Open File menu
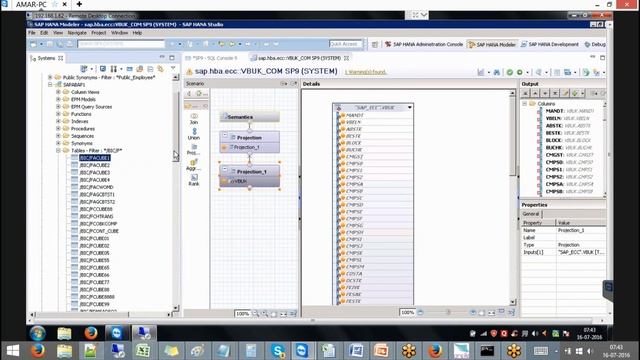The image size is (640, 360). [x=31, y=33]
